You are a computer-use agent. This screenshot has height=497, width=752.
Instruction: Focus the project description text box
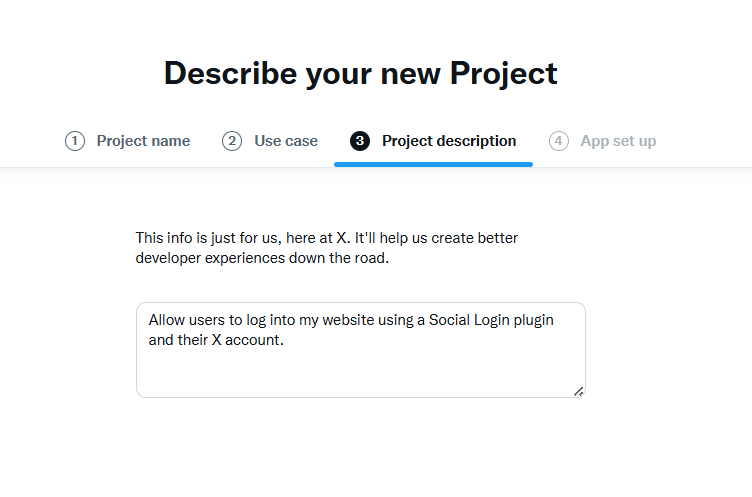[360, 350]
